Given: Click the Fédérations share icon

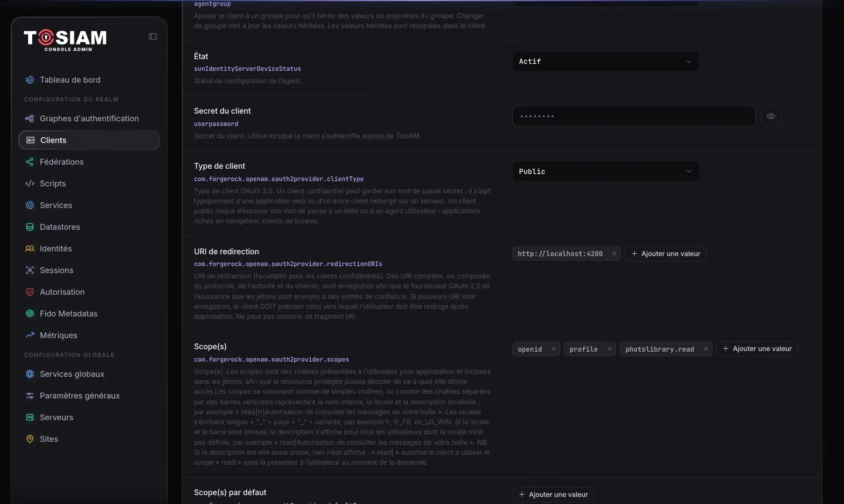Looking at the screenshot, I should pos(30,162).
